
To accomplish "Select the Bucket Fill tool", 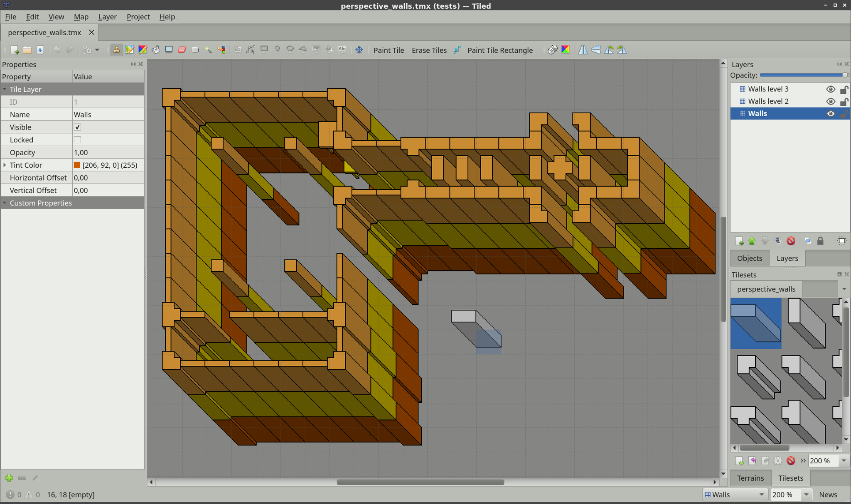I will 156,50.
